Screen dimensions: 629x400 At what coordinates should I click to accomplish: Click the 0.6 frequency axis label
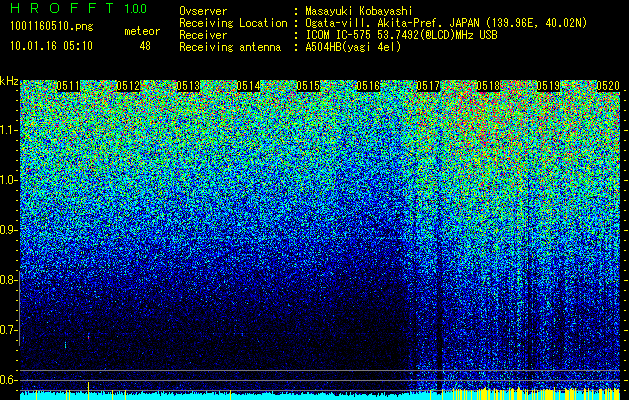point(7,380)
